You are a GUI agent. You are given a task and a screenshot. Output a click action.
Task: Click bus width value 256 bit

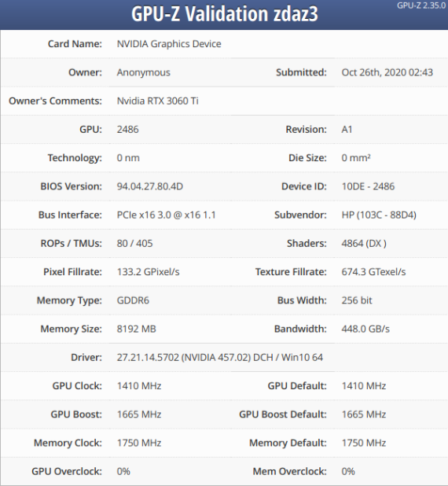click(x=357, y=300)
